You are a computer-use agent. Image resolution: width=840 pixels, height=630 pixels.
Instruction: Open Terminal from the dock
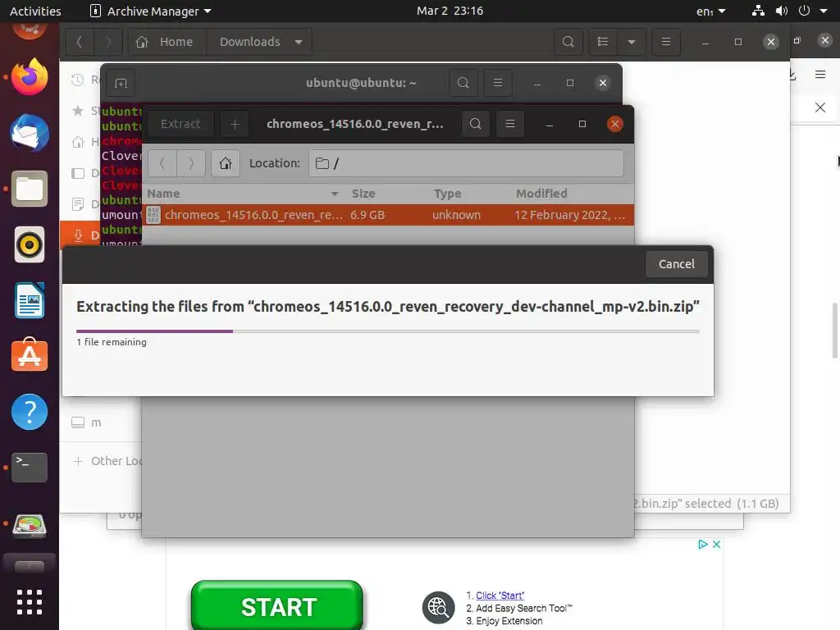pos(30,467)
